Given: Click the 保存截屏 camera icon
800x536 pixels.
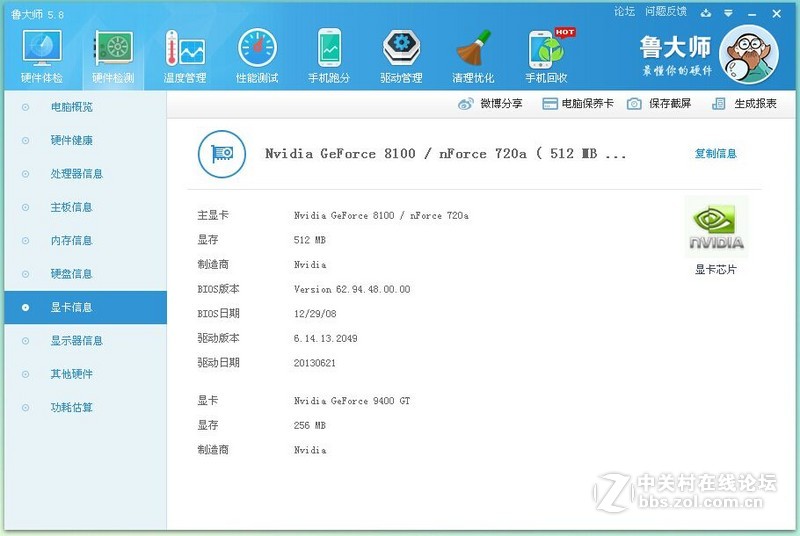Looking at the screenshot, I should pos(634,104).
